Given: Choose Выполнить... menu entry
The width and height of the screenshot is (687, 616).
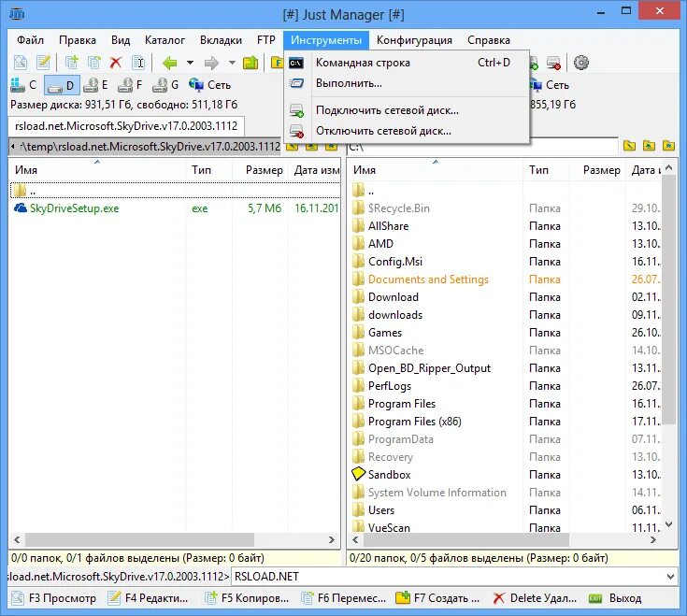Looking at the screenshot, I should [x=407, y=83].
